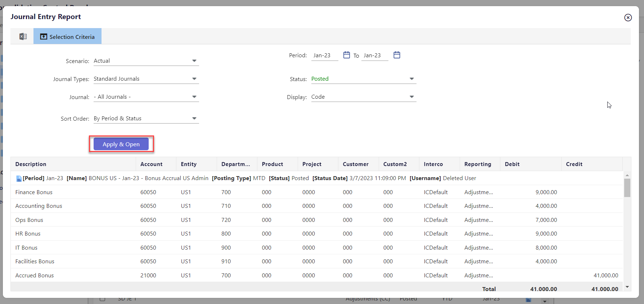Click the scroll up arrow of the results grid
This screenshot has height=304, width=644.
coord(627,175)
